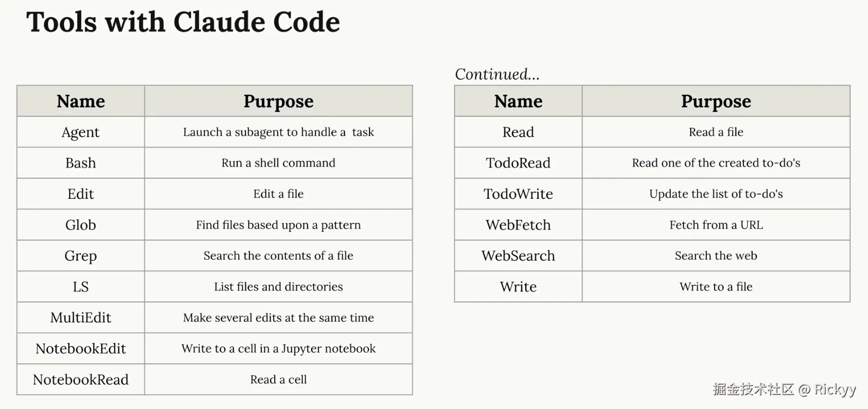Viewport: 868px width, 409px height.
Task: Select the Bash row name
Action: point(81,163)
